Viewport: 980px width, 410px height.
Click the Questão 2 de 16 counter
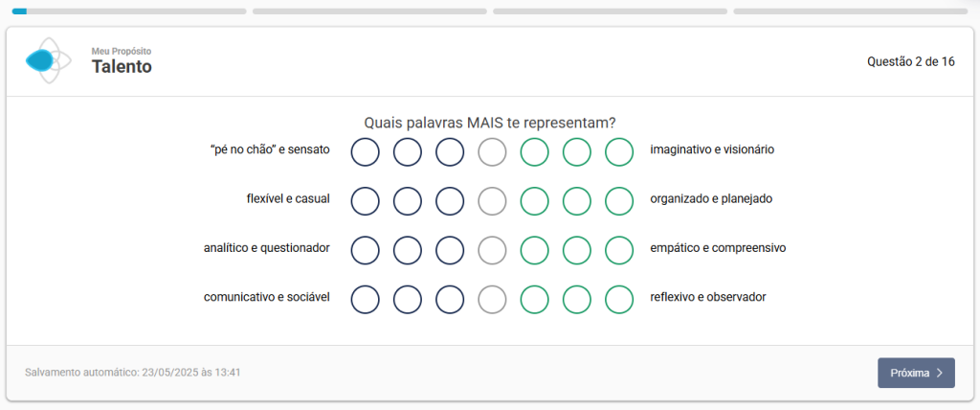coord(910,62)
